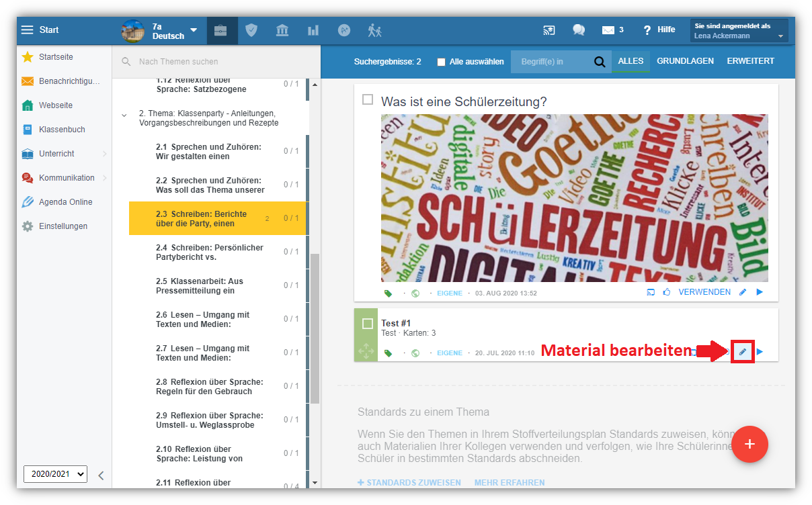Collapse the 2. Thema Klassenparty section chevron
Viewport: 812px width, 505px height.
(124, 115)
